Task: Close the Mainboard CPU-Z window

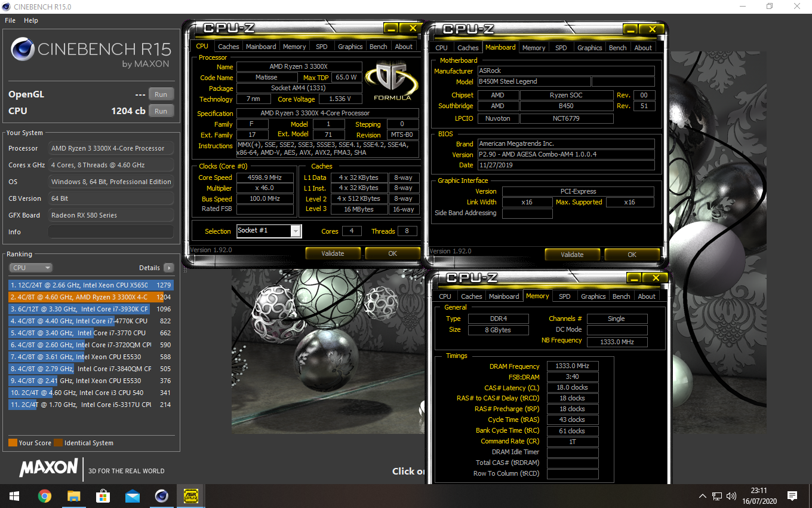Action: click(651, 29)
